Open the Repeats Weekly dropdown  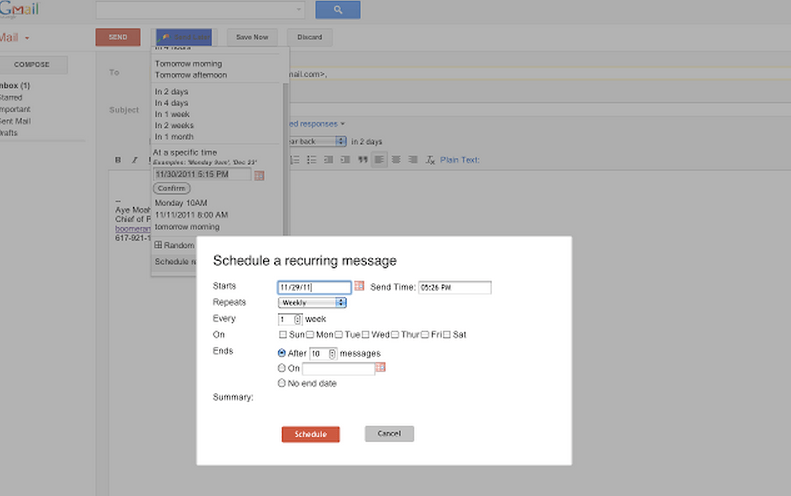click(312, 302)
